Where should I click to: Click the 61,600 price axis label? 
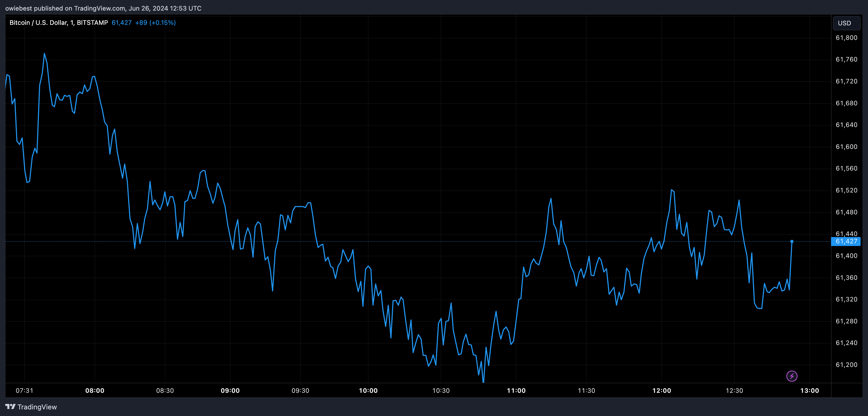pyautogui.click(x=846, y=146)
